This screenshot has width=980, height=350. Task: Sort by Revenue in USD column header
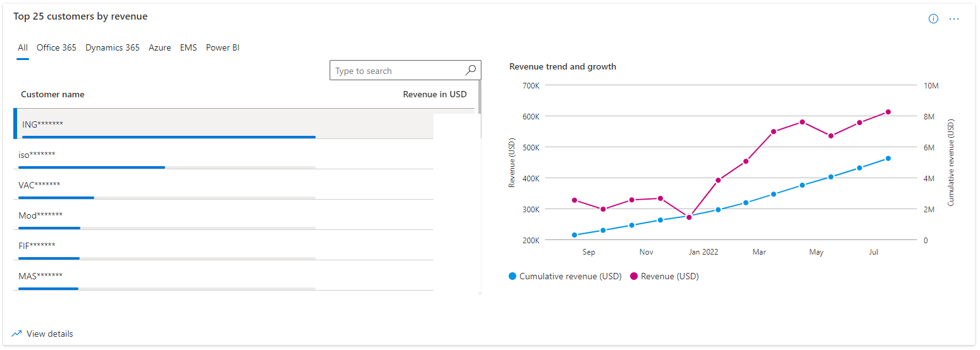click(435, 94)
